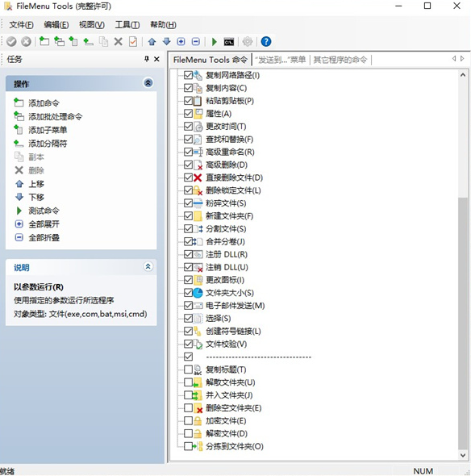Viewport: 471px width, 476px height.
Task: Click the command console toolbar icon
Action: 229,42
